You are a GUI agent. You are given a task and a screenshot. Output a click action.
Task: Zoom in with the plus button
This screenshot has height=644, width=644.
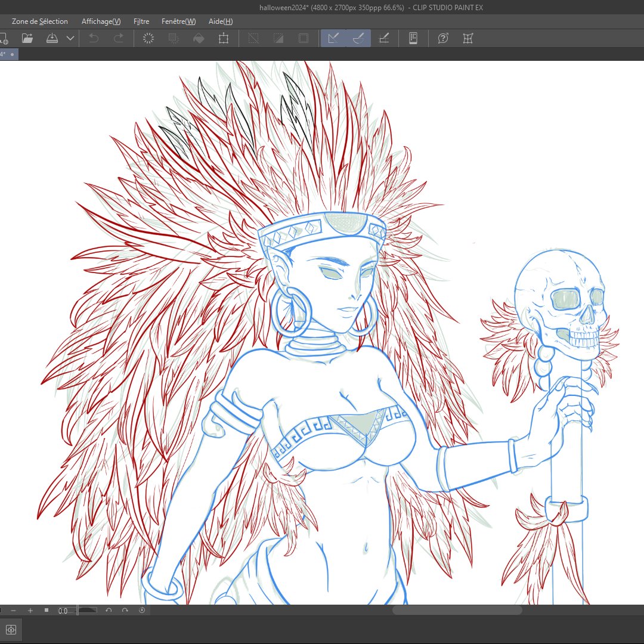tap(30, 611)
